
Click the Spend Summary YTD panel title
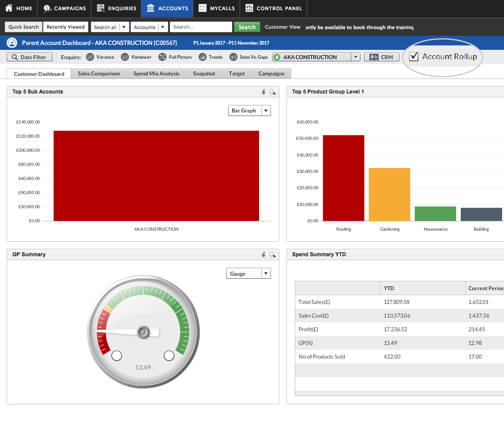click(319, 254)
